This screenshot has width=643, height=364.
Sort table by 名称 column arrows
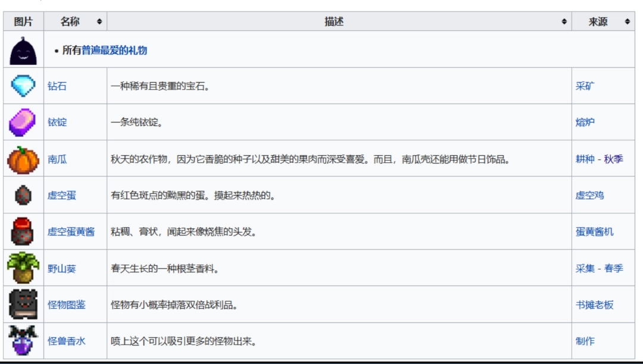pos(99,21)
